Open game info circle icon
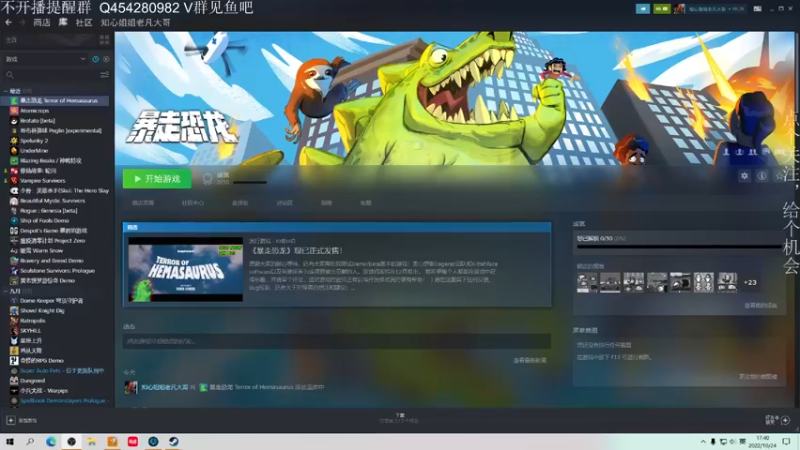This screenshot has width=800, height=450. coord(762,176)
